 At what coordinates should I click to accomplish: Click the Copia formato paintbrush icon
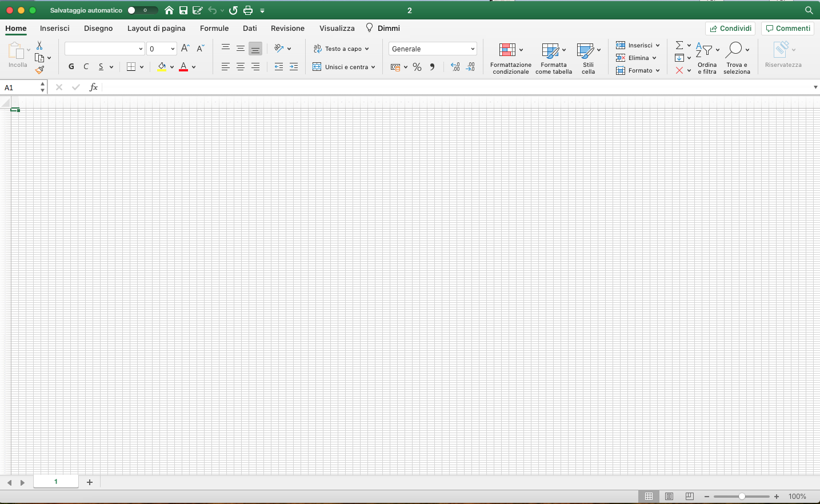coord(40,70)
